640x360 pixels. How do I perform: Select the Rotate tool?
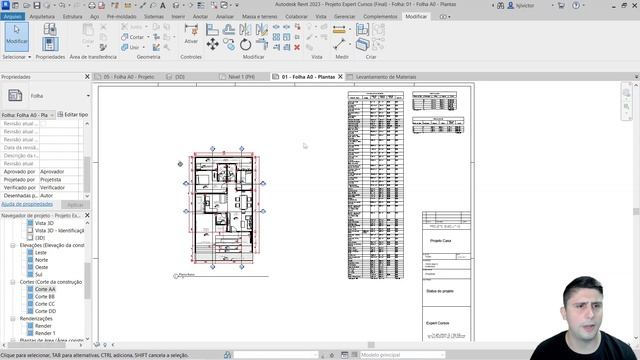[x=245, y=44]
